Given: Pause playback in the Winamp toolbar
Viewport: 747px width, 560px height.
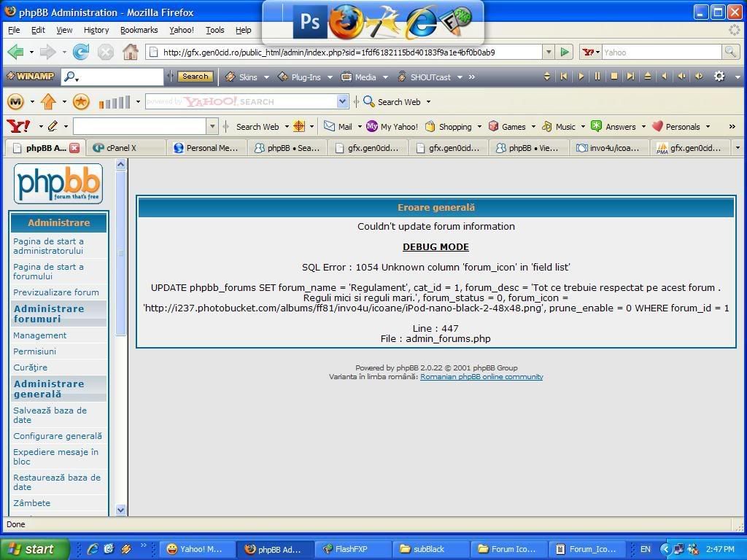Looking at the screenshot, I should pos(597,76).
